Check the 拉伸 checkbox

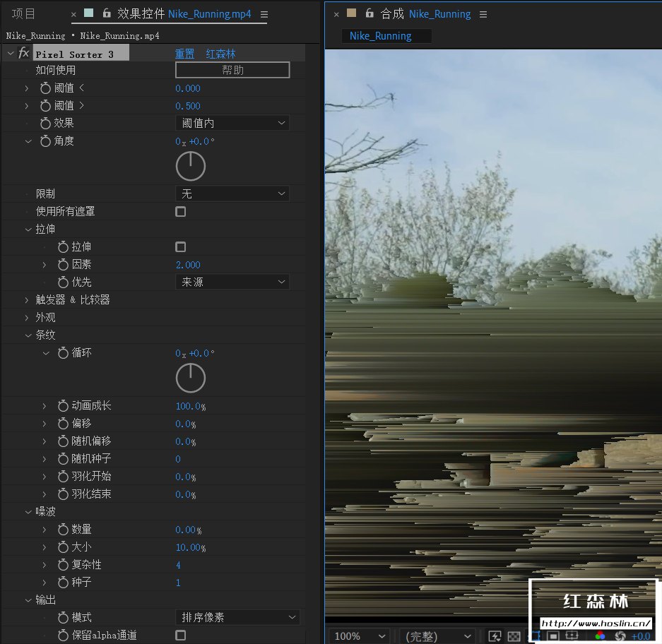[x=181, y=247]
